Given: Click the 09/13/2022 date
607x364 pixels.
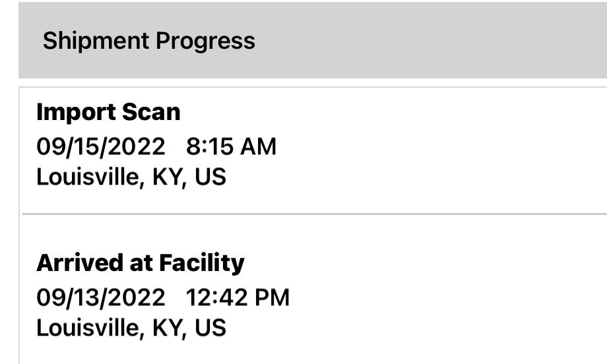Looking at the screenshot, I should point(101,297).
